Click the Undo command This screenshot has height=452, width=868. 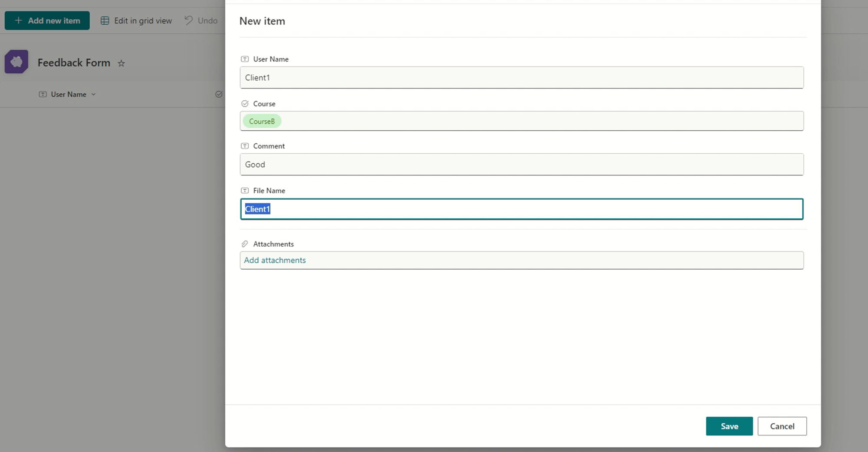coord(201,20)
